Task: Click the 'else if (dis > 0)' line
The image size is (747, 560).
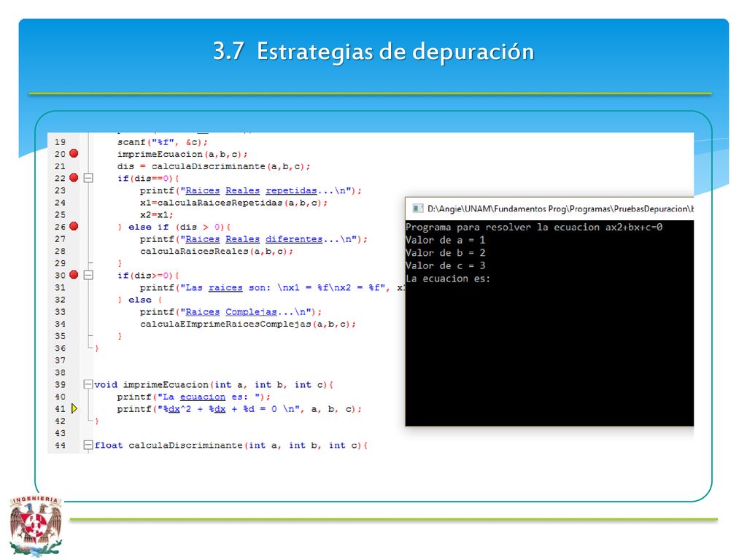Action: pyautogui.click(x=174, y=227)
